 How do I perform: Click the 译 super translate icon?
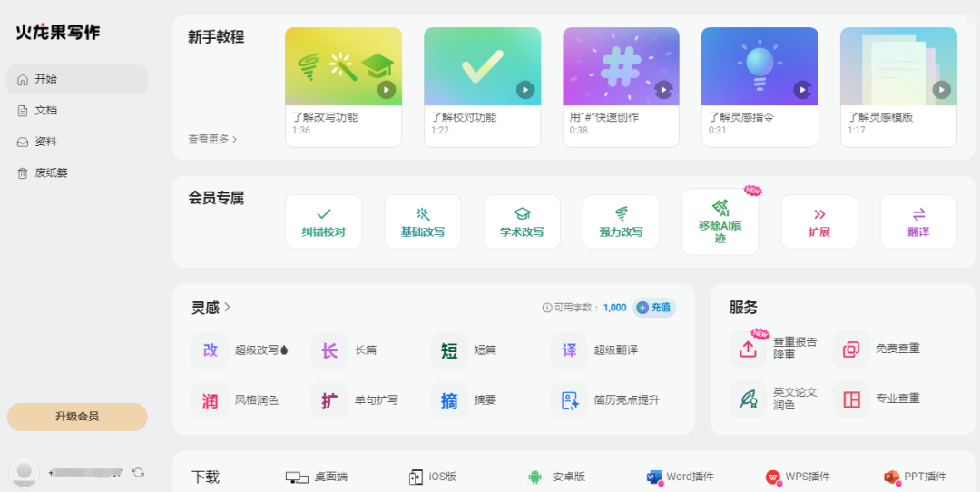569,350
